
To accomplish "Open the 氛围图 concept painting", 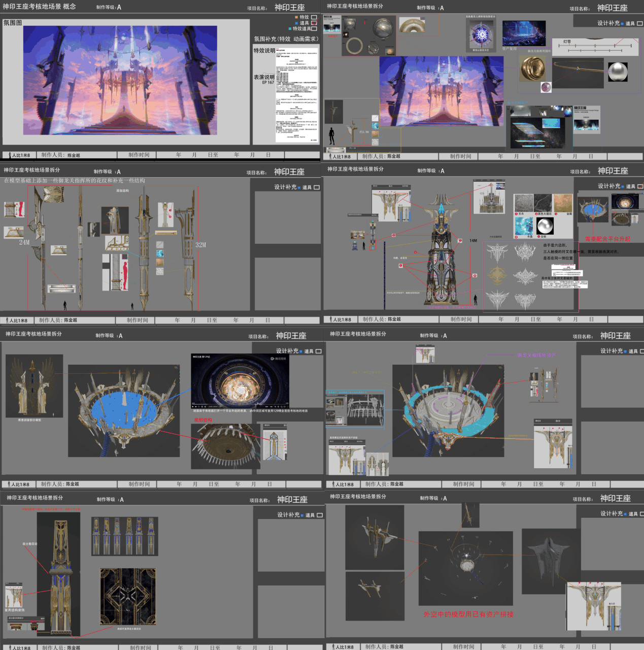I will tap(120, 80).
